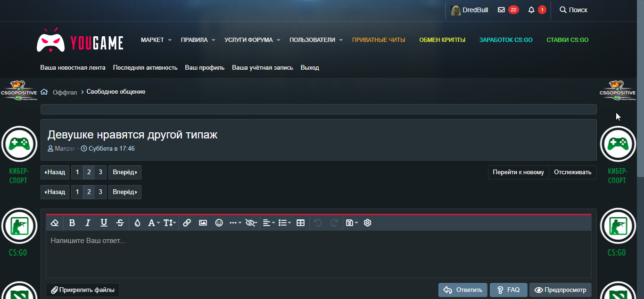644x299 pixels.
Task: Open Последняя активность
Action: coord(145,68)
